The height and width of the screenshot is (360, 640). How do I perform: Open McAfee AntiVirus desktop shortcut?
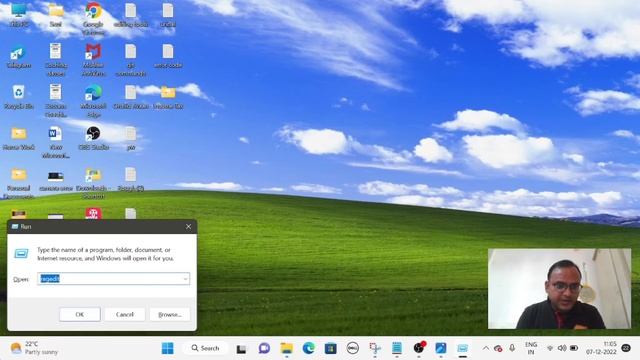coord(93,60)
